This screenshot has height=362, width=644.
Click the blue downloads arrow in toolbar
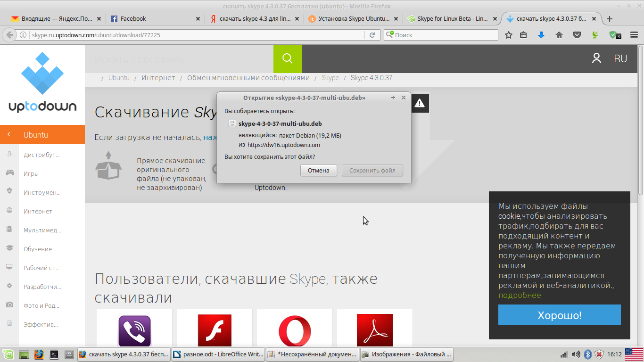(541, 35)
